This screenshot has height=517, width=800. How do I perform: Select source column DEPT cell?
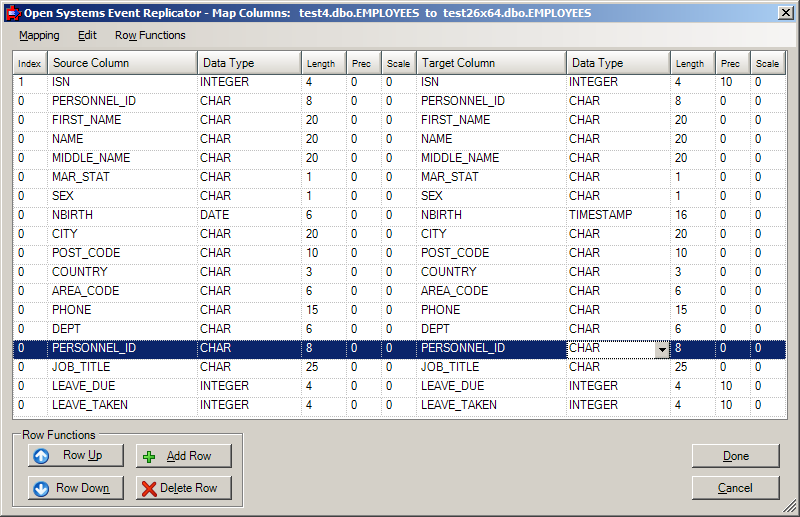[122, 329]
